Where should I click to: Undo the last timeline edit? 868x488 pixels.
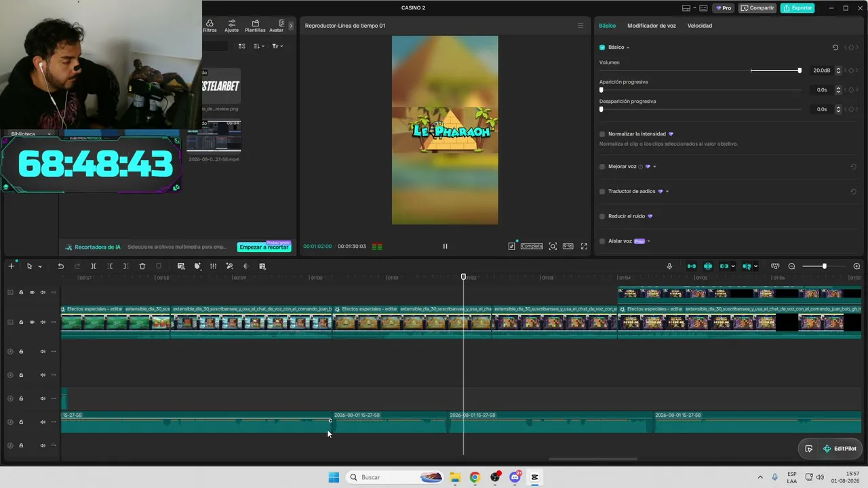[60, 266]
